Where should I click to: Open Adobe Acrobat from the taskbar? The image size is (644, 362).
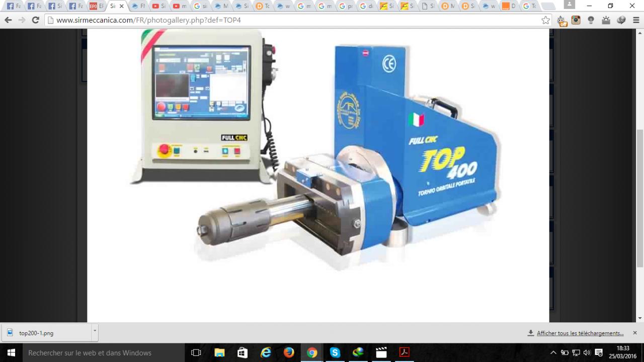405,352
